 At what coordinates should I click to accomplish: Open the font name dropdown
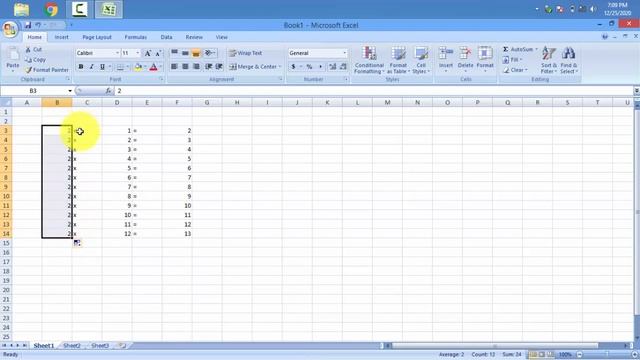pyautogui.click(x=117, y=53)
